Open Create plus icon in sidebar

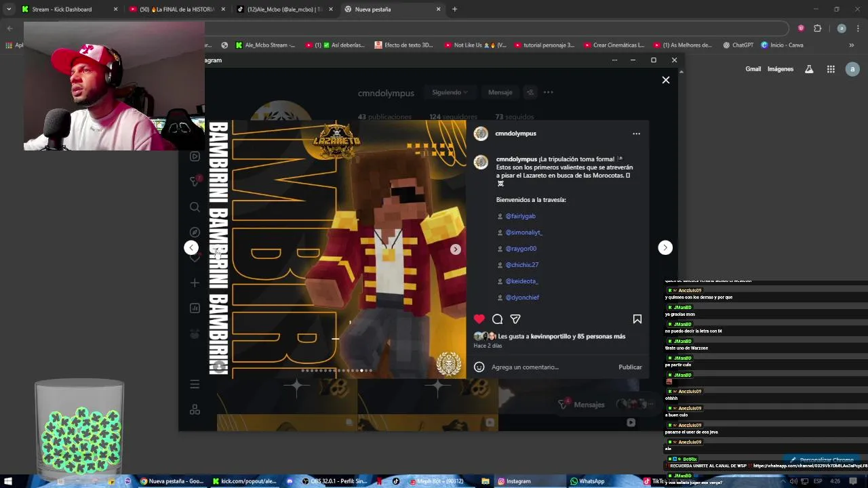point(195,283)
